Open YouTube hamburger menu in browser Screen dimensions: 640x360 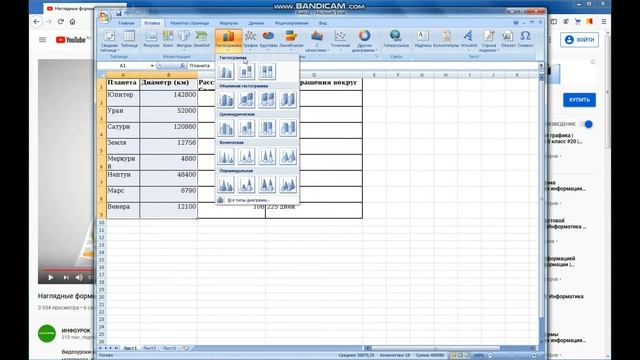[x=42, y=40]
